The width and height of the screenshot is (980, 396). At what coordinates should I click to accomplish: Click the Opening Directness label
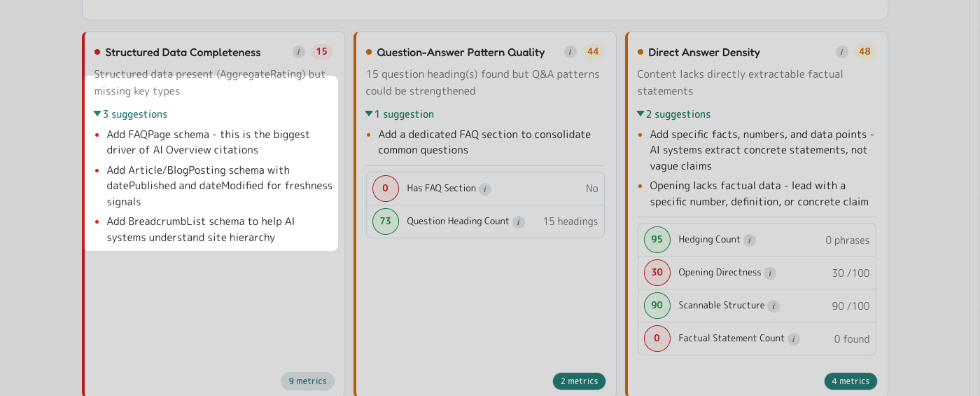coord(720,273)
